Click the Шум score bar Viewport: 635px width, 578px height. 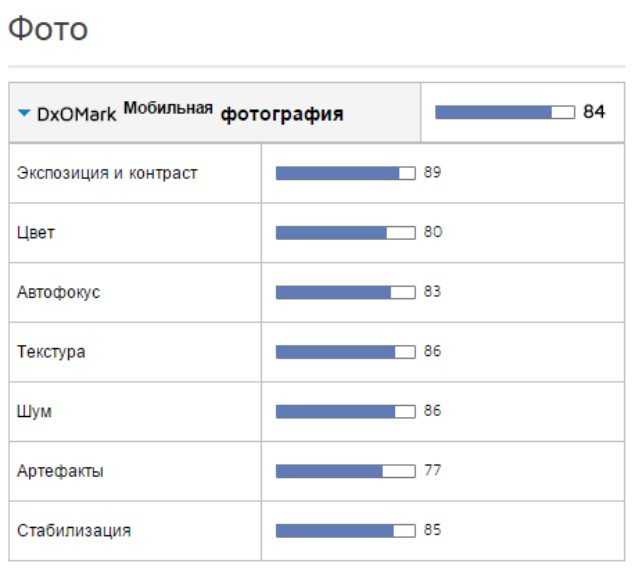(345, 412)
